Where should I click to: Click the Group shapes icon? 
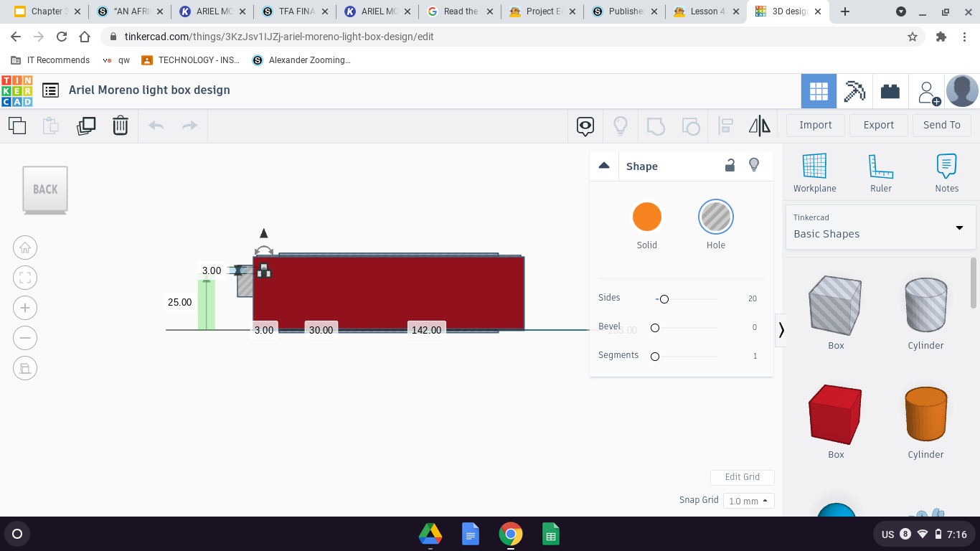point(654,125)
